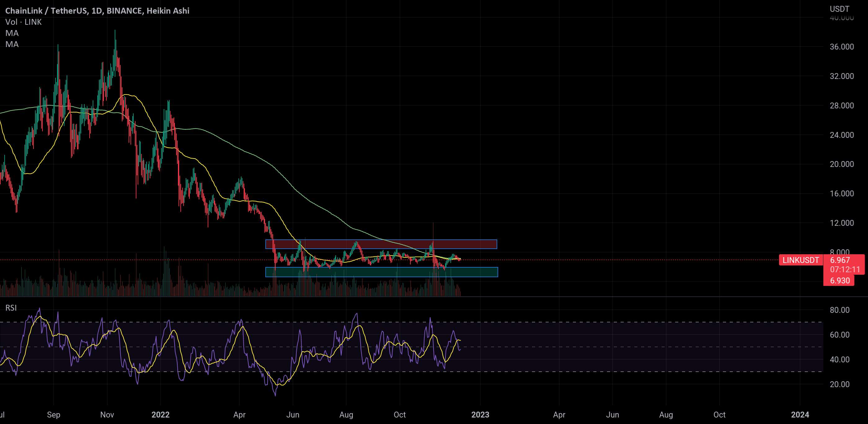Click the Nov time axis label
Screen dimensions: 868x424
tap(107, 415)
